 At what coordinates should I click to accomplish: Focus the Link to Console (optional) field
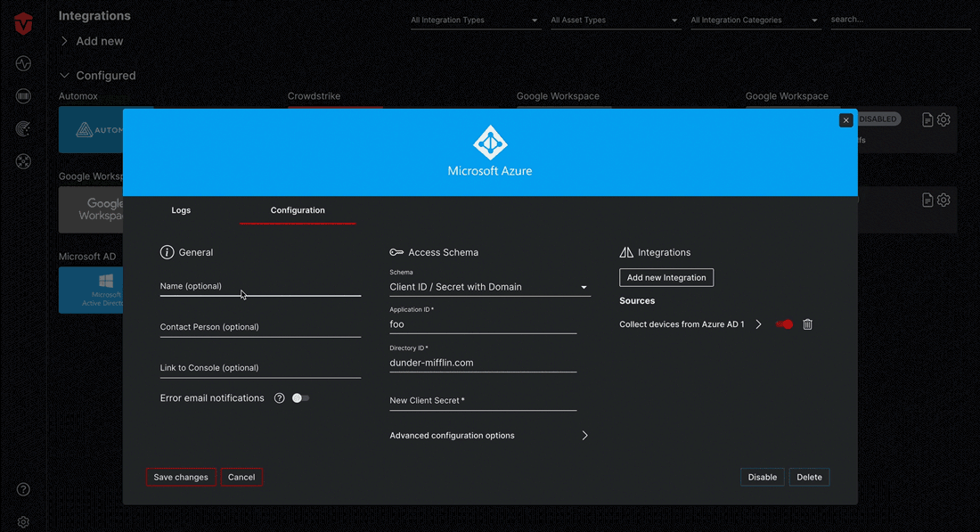(x=260, y=367)
